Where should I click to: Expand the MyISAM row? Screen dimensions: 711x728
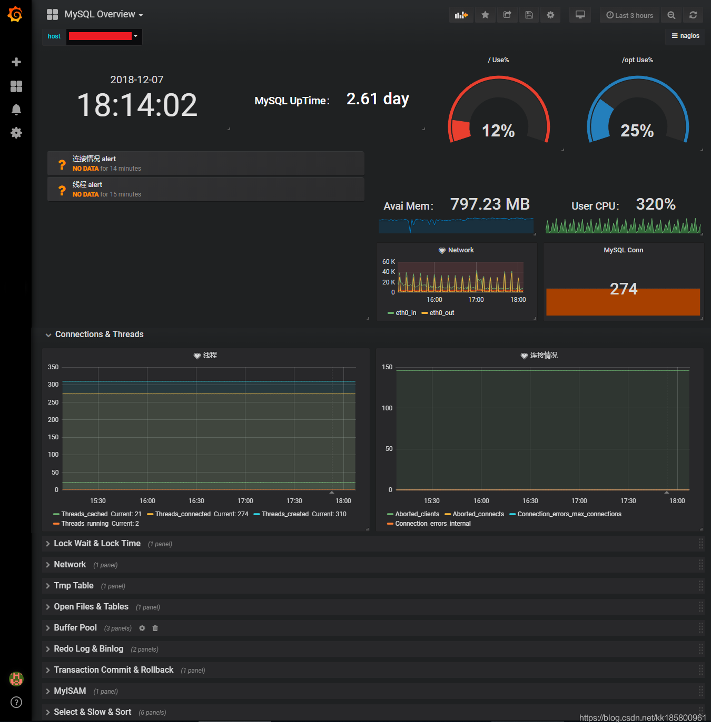click(66, 691)
